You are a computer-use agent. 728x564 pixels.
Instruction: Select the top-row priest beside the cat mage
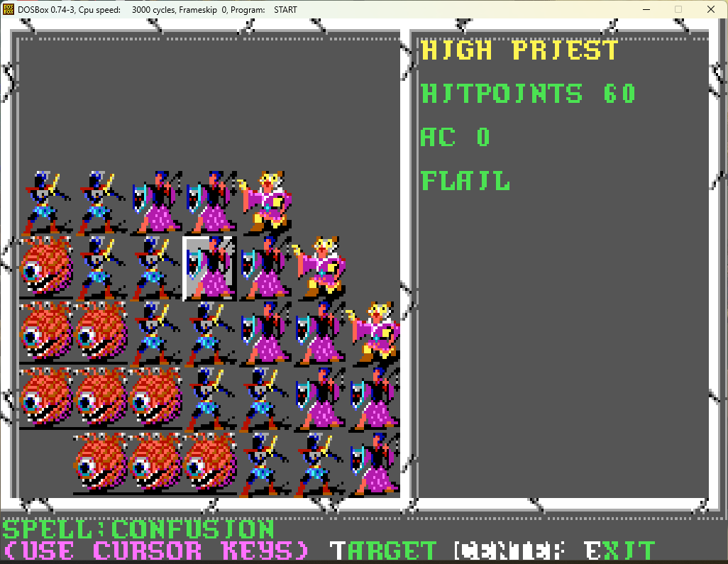[x=210, y=203]
